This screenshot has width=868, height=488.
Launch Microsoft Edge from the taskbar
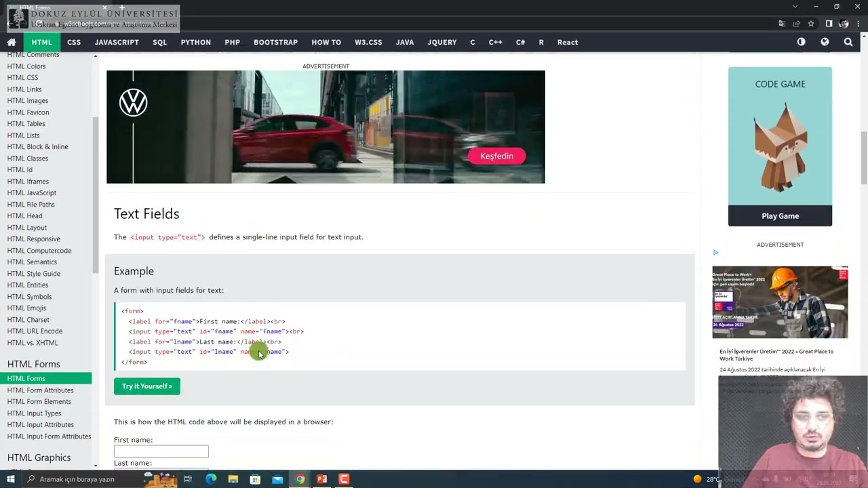point(211,479)
